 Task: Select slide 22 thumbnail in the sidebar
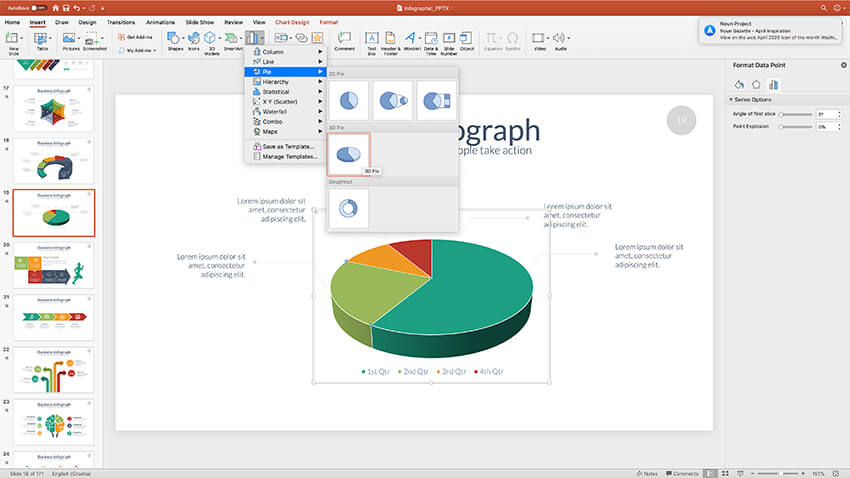[54, 369]
